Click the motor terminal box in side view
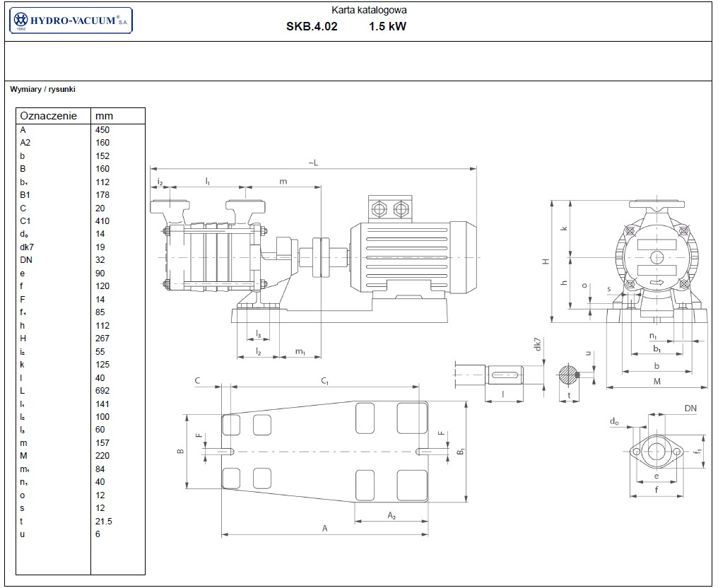The image size is (718, 588). pyautogui.click(x=389, y=209)
